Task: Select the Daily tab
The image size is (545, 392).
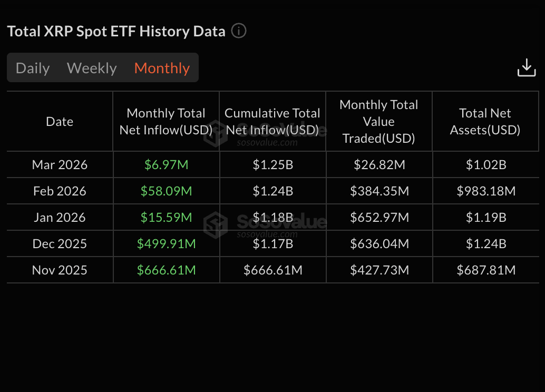Action: point(33,68)
